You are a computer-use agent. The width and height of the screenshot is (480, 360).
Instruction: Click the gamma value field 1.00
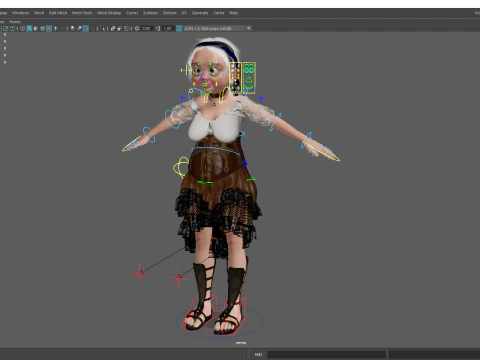coord(167,28)
